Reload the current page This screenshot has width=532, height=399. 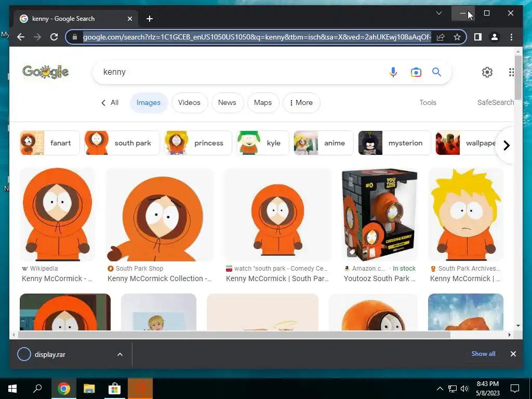click(54, 37)
